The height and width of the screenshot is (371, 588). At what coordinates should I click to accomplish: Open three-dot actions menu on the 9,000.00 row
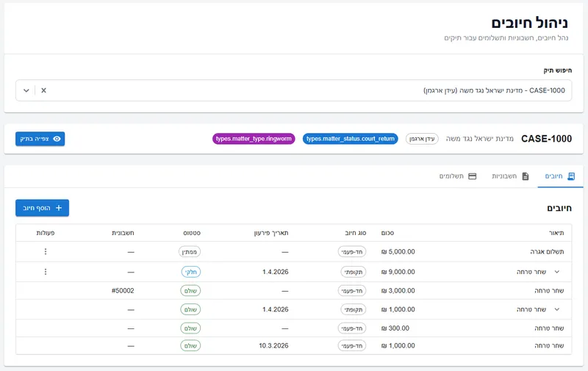[46, 272]
